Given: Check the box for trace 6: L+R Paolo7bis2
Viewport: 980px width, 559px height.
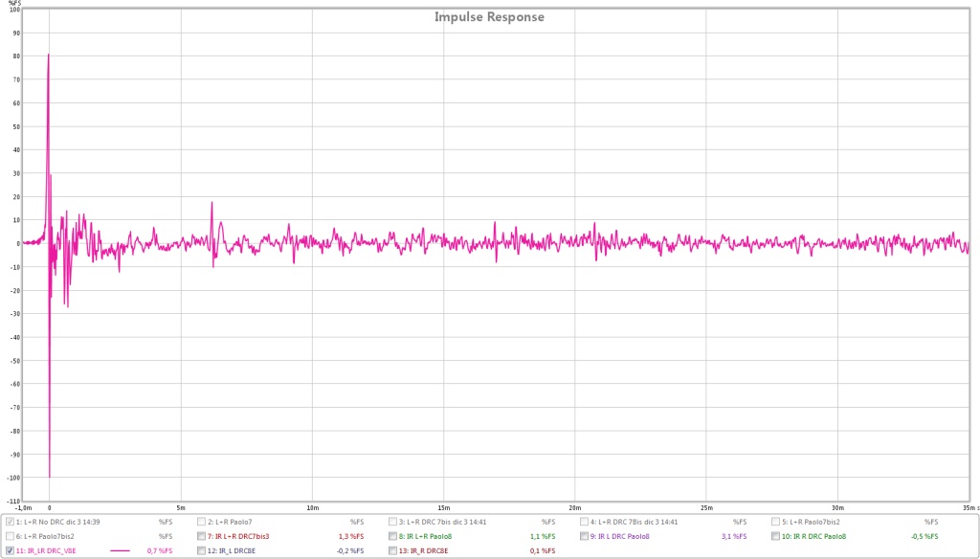Looking at the screenshot, I should point(10,536).
